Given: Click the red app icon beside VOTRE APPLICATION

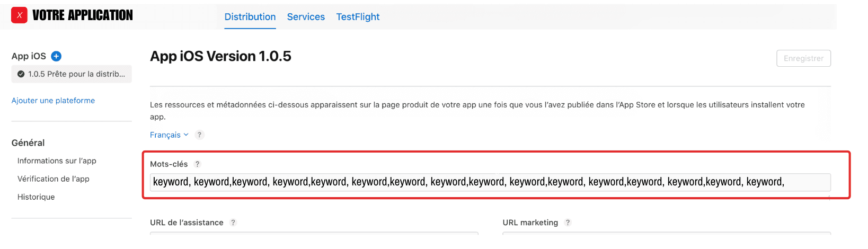Looking at the screenshot, I should coord(19,15).
